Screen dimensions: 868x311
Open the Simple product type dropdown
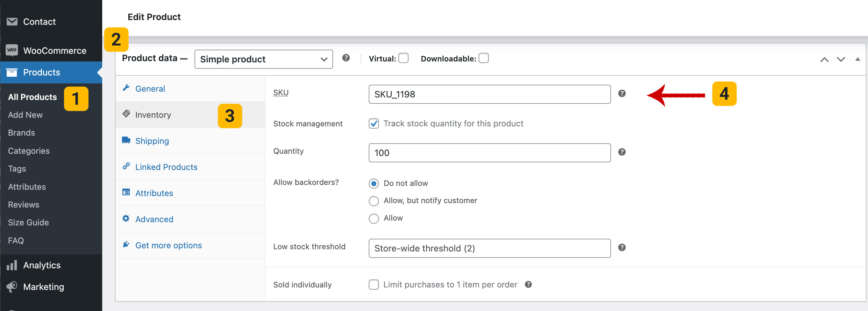tap(264, 59)
